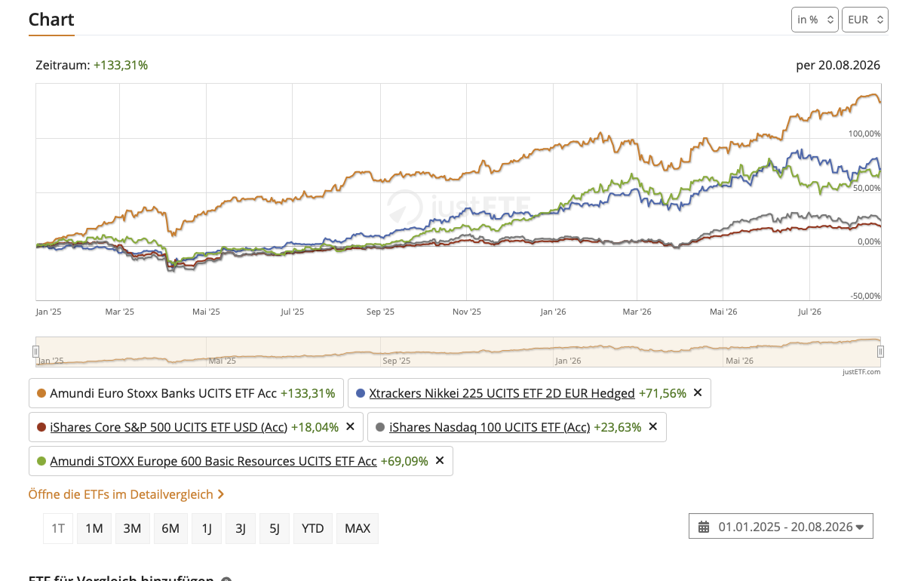This screenshot has height=581, width=924.
Task: Click the orange dot of Amundi Euro Stoxx Banks
Action: point(42,393)
